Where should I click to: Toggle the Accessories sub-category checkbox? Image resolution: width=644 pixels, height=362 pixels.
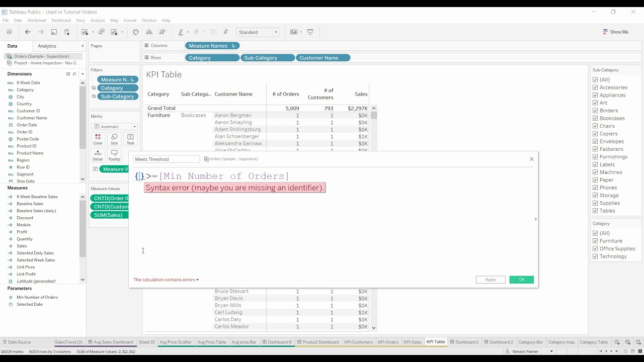click(595, 87)
